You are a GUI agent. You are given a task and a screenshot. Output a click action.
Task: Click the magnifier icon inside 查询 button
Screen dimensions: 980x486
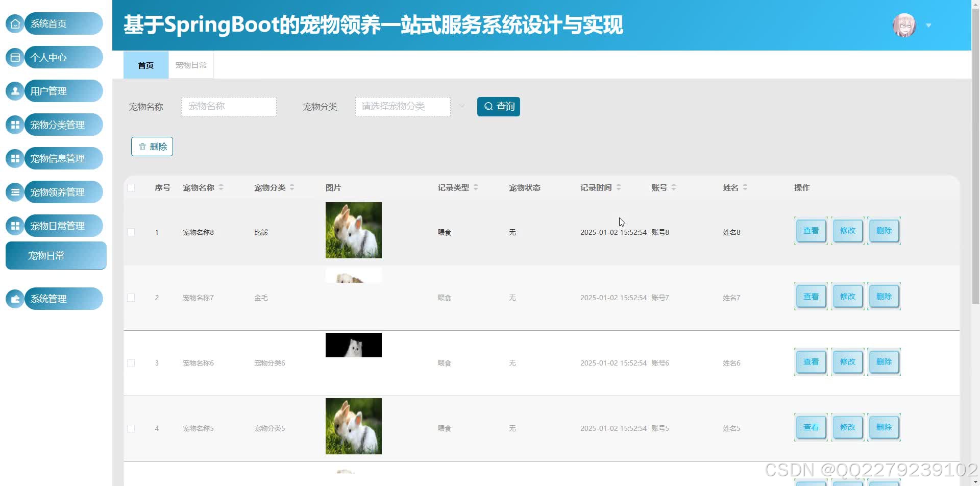coord(488,106)
